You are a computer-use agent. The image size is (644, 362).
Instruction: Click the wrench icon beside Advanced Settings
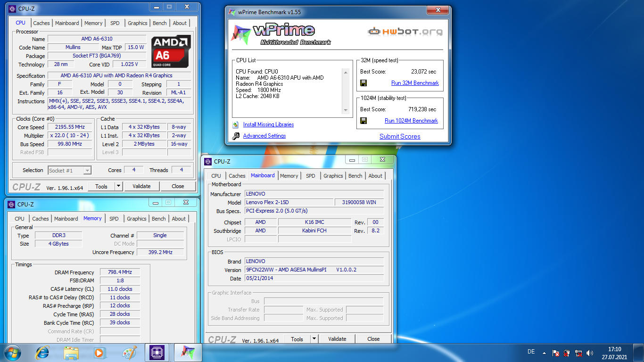[x=236, y=136]
